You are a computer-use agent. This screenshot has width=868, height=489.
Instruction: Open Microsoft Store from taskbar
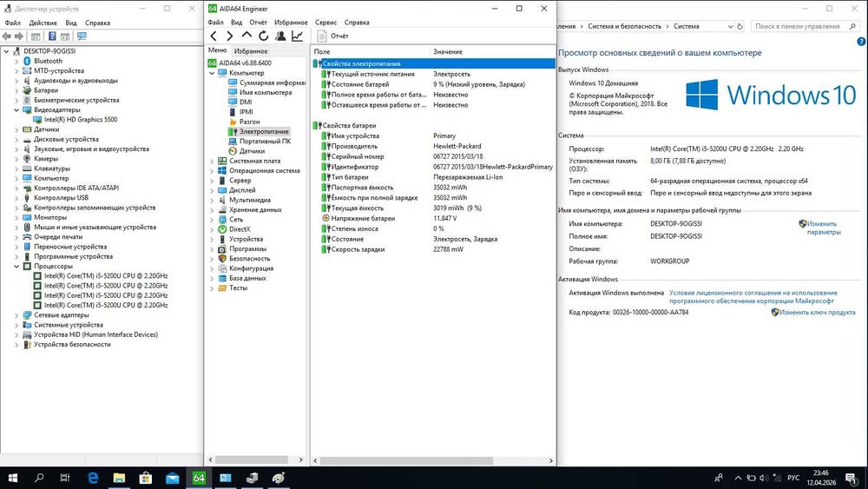click(x=146, y=478)
